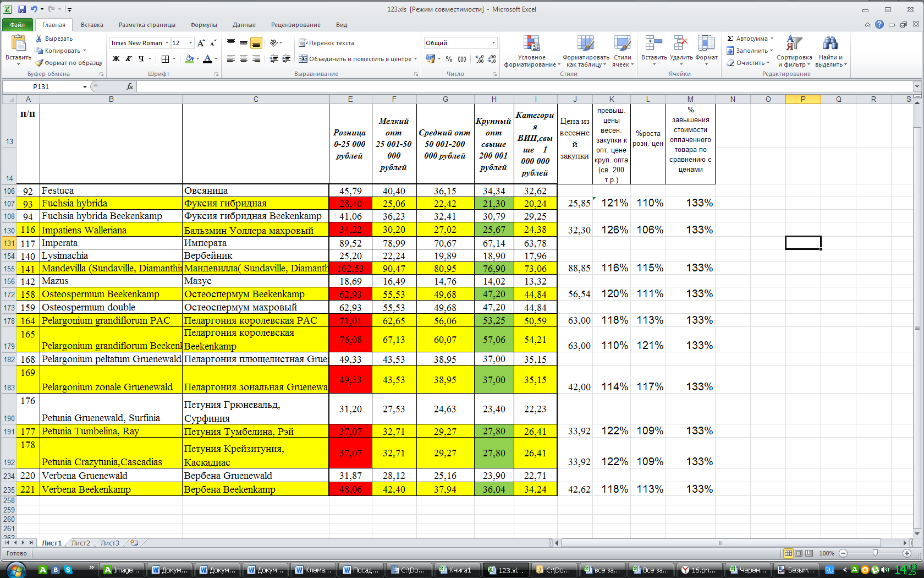Click the Fill (Заполнить) button
The image size is (924, 578).
tap(750, 51)
